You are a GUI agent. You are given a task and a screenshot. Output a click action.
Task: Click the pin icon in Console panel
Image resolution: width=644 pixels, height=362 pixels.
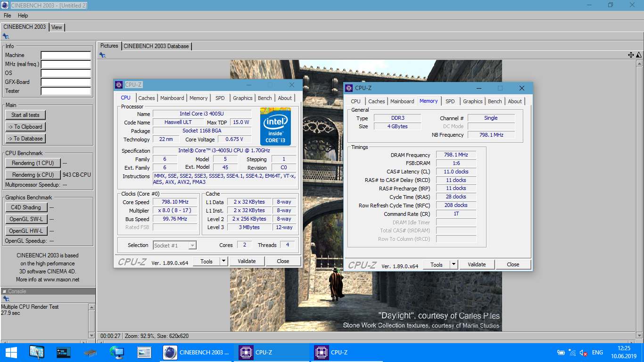pyautogui.click(x=6, y=299)
